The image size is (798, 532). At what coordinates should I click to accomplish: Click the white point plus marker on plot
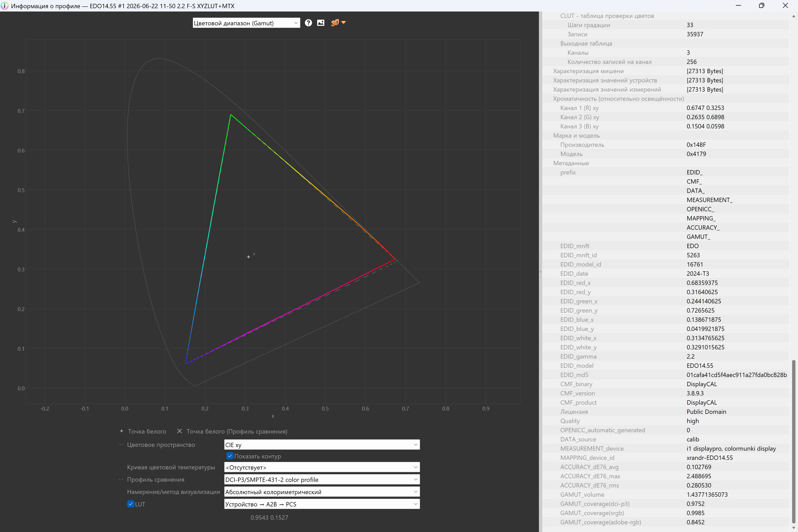[x=248, y=257]
